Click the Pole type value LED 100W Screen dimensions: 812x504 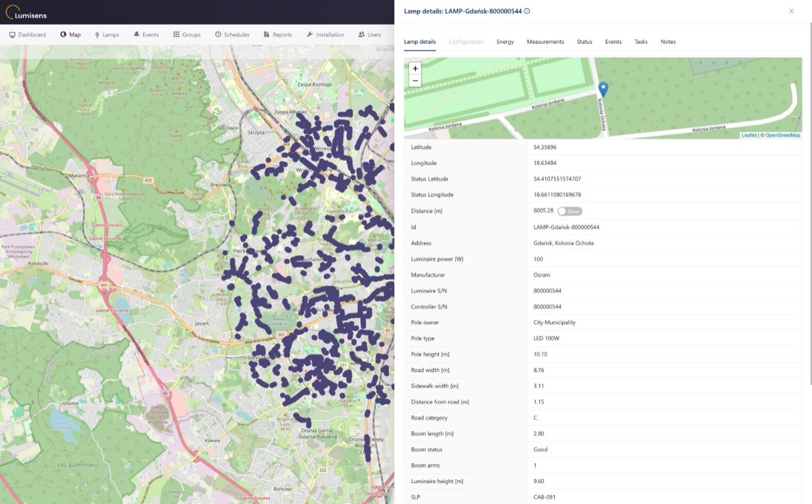point(545,338)
